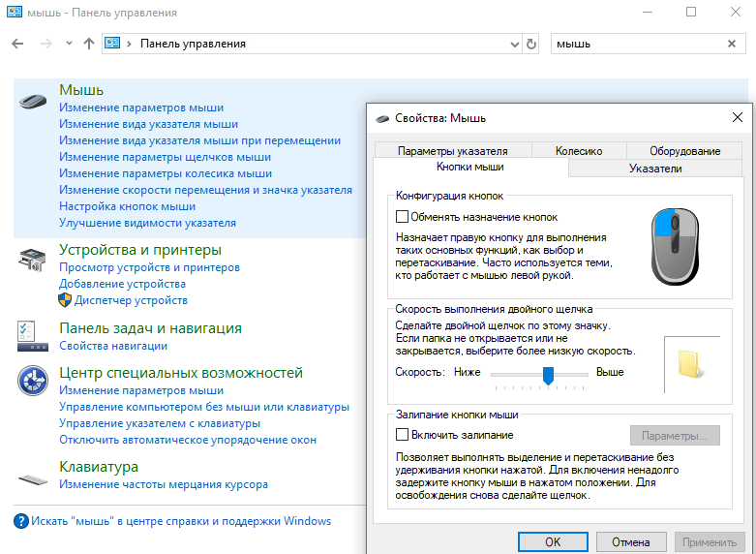Open Улучшение видимости указателя link
Screen dimensions: 756x554
147,223
